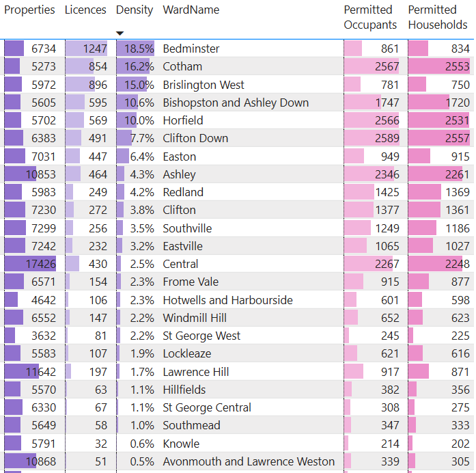Select the Cotham ward name cell

click(x=182, y=67)
